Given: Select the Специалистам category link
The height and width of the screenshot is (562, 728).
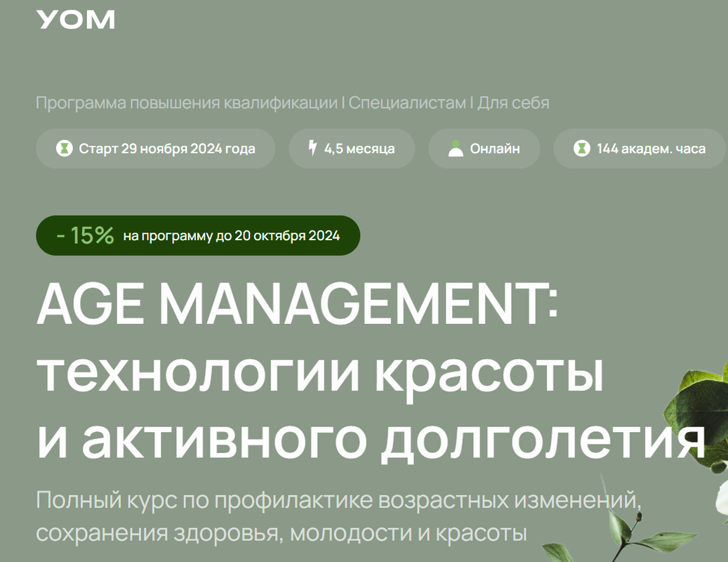Looking at the screenshot, I should click(407, 103).
